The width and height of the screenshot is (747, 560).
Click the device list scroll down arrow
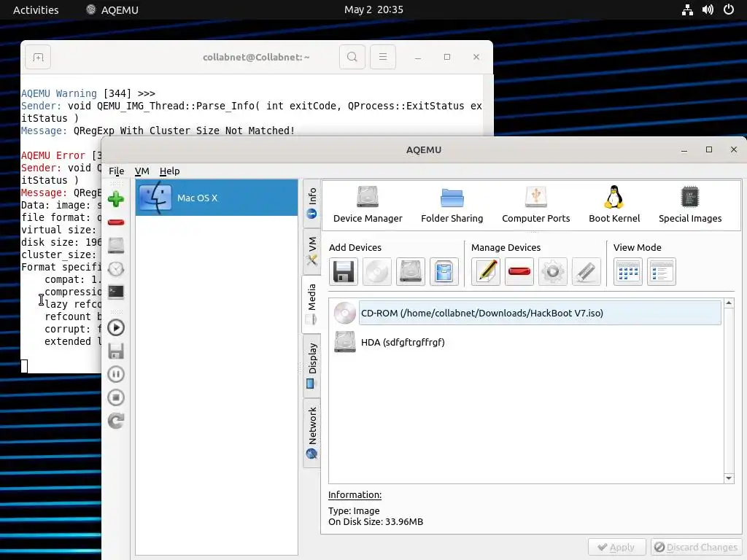pyautogui.click(x=729, y=478)
